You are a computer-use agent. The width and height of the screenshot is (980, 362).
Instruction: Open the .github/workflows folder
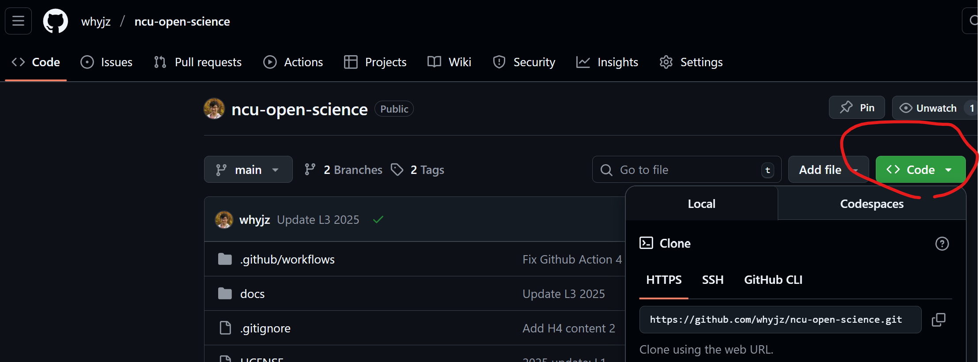288,259
